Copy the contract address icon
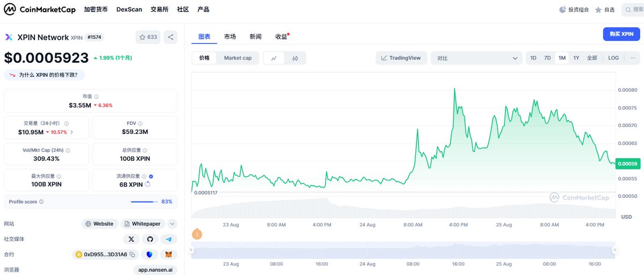The width and height of the screenshot is (644, 275). 132,255
